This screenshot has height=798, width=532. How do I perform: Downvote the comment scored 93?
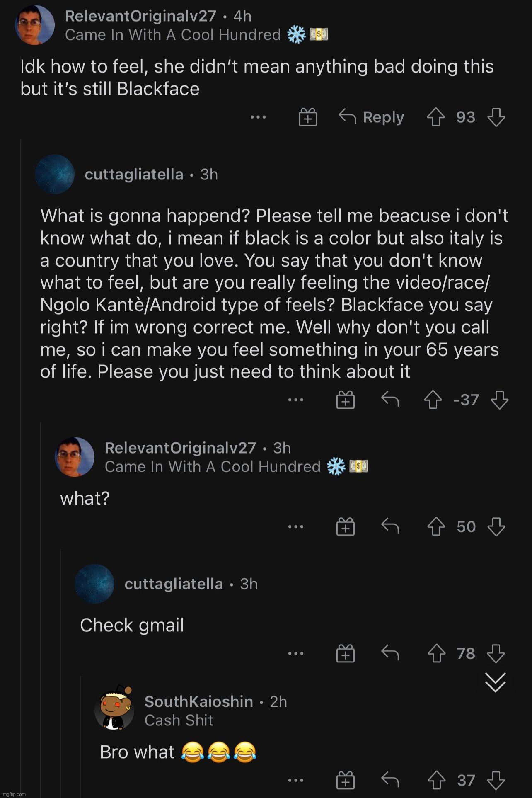click(496, 117)
